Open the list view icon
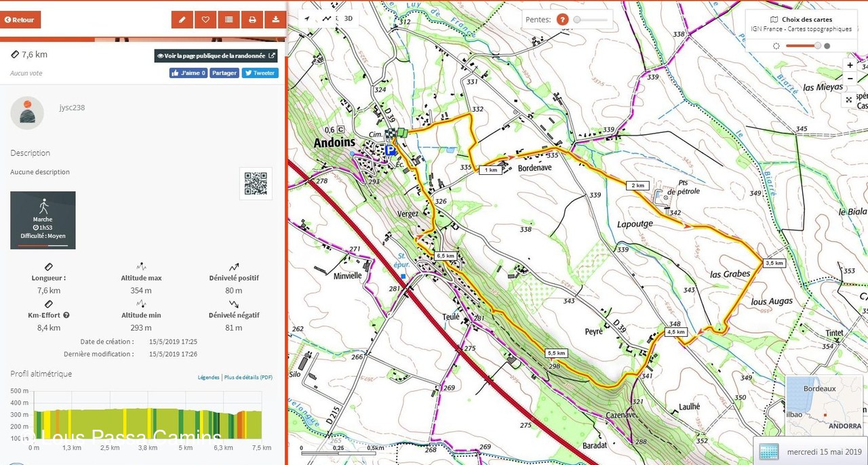The image size is (868, 465). 229,20
